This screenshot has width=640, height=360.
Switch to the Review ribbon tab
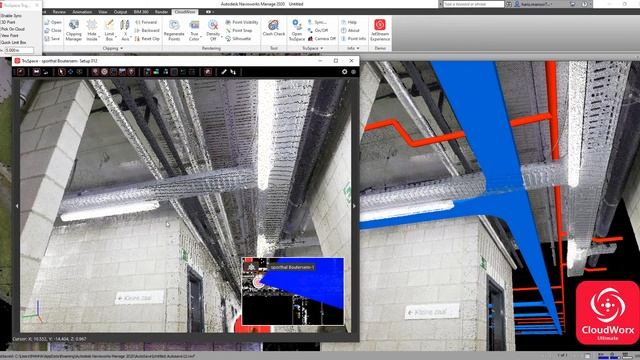(59, 12)
